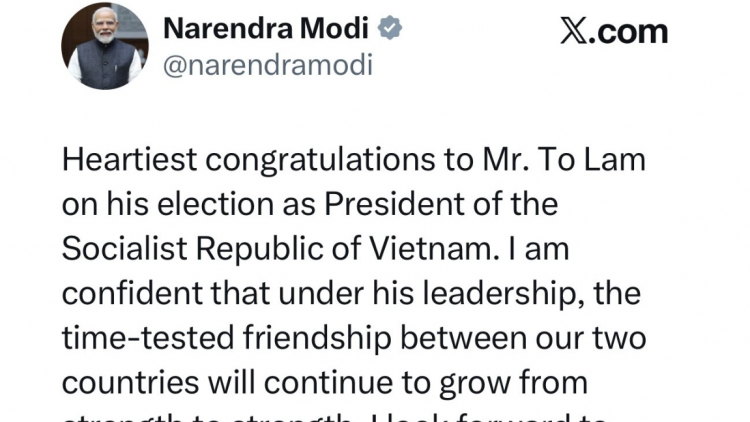Screen dimensions: 750x422
Task: Click the words "President of the"
Action: click(468, 204)
